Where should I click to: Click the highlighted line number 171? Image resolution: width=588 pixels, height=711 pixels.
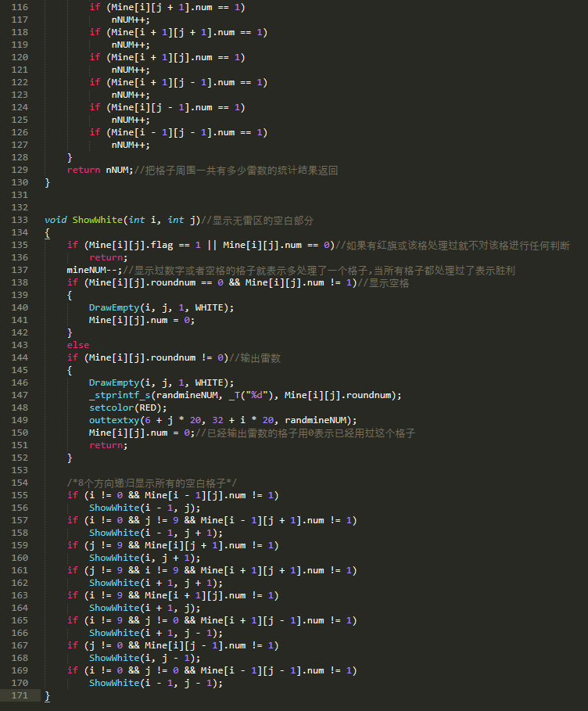tap(20, 695)
